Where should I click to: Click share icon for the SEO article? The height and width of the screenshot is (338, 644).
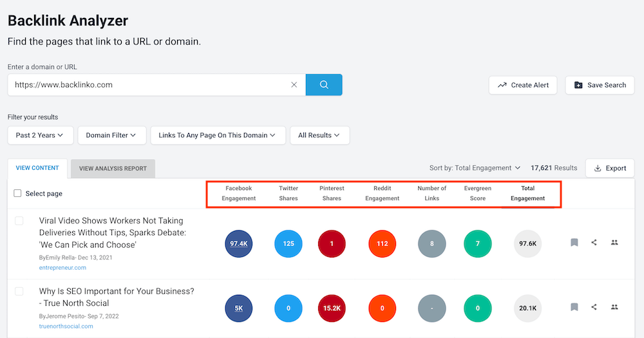coord(594,308)
